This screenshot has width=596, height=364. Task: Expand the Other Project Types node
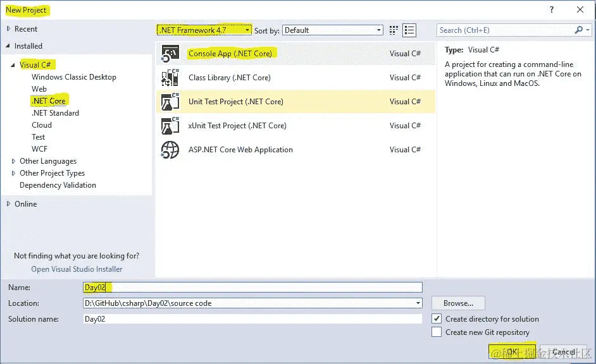pos(14,173)
